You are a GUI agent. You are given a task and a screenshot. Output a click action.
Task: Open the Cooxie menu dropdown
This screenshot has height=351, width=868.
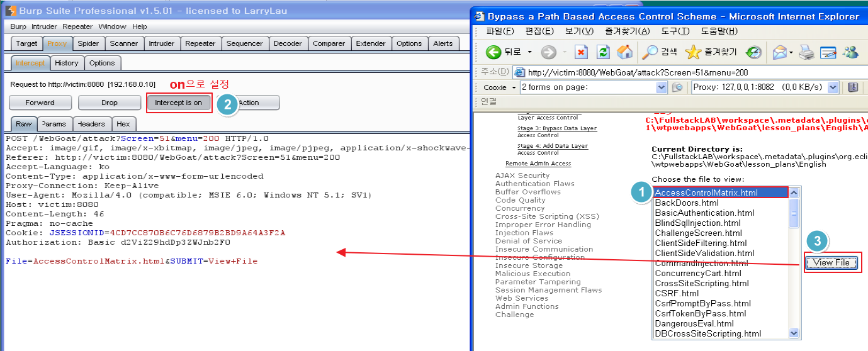click(500, 87)
